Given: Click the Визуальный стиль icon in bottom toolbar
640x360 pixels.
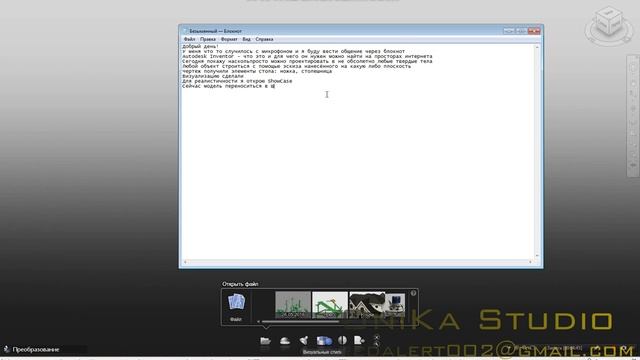Looking at the screenshot, I should click(324, 340).
